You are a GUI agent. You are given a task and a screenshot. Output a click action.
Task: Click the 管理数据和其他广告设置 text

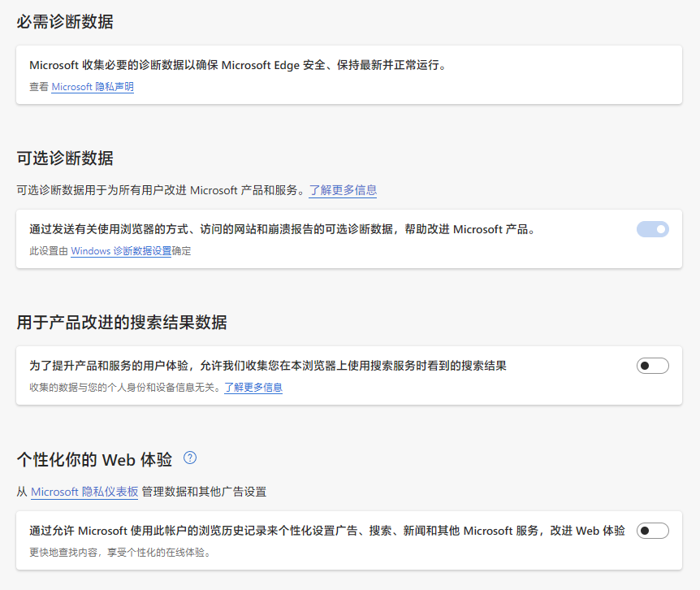[204, 492]
